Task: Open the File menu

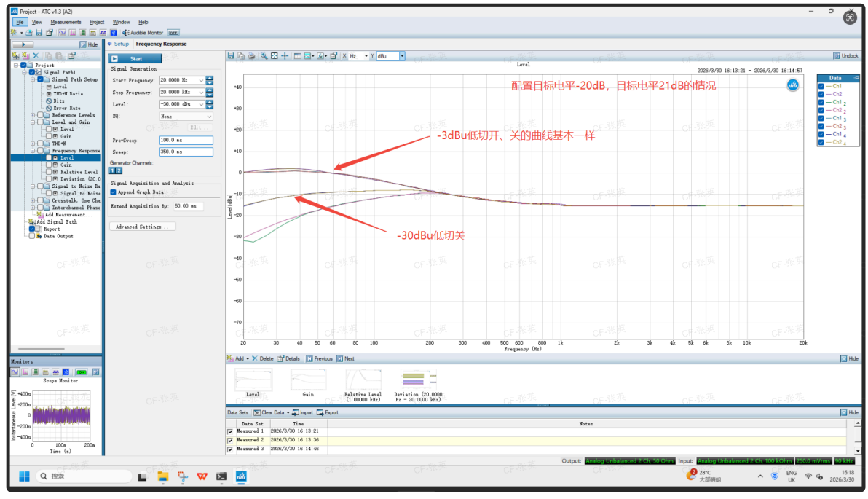Action: pos(20,22)
